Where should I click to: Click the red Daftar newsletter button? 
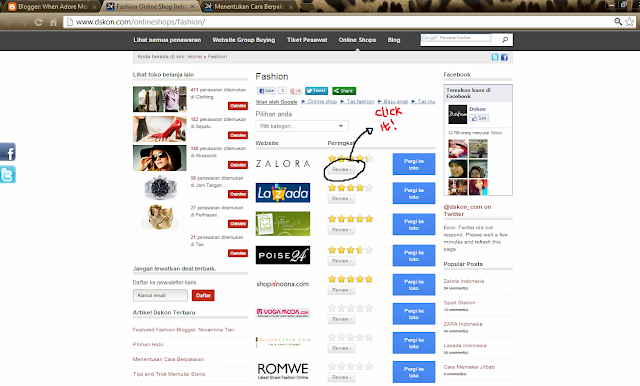(x=203, y=295)
